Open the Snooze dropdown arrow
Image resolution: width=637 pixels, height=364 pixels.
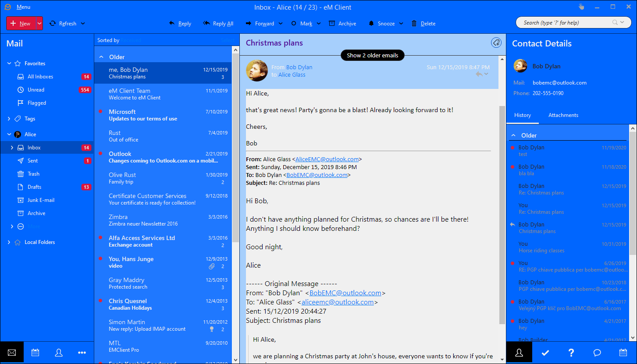401,24
